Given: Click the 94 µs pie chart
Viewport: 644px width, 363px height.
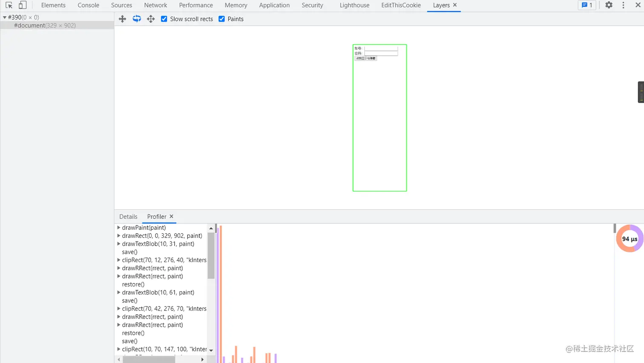Looking at the screenshot, I should click(630, 239).
